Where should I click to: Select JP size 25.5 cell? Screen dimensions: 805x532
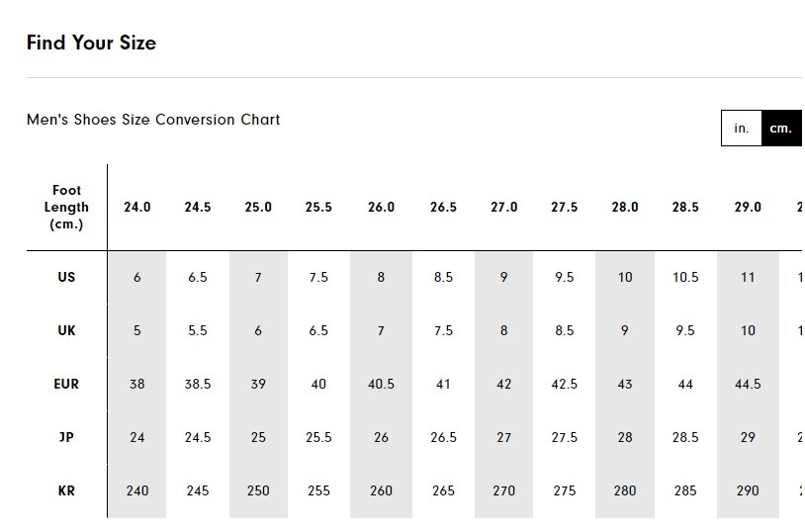pyautogui.click(x=318, y=437)
